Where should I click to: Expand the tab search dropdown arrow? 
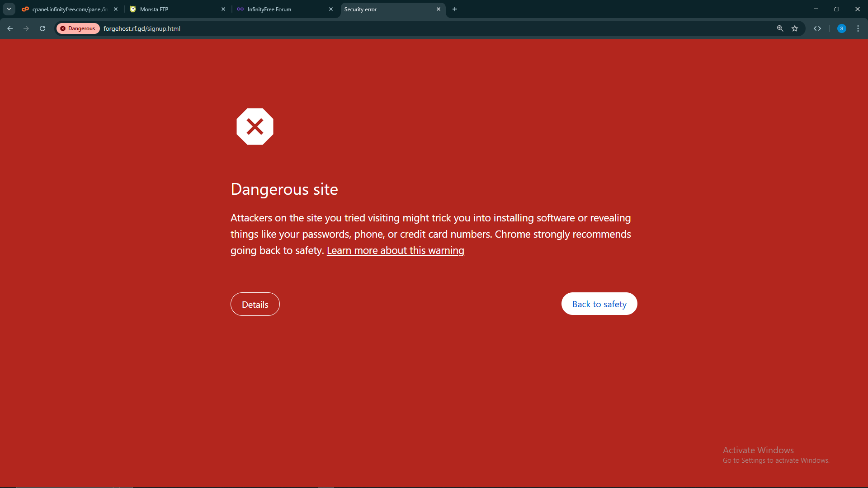[9, 9]
